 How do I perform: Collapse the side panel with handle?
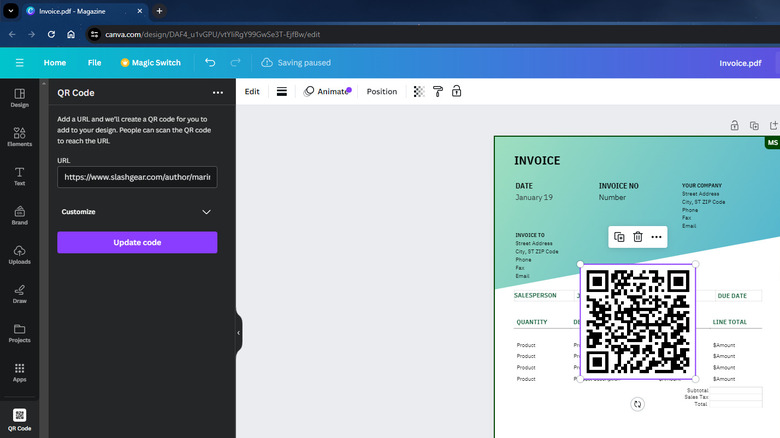pyautogui.click(x=238, y=333)
